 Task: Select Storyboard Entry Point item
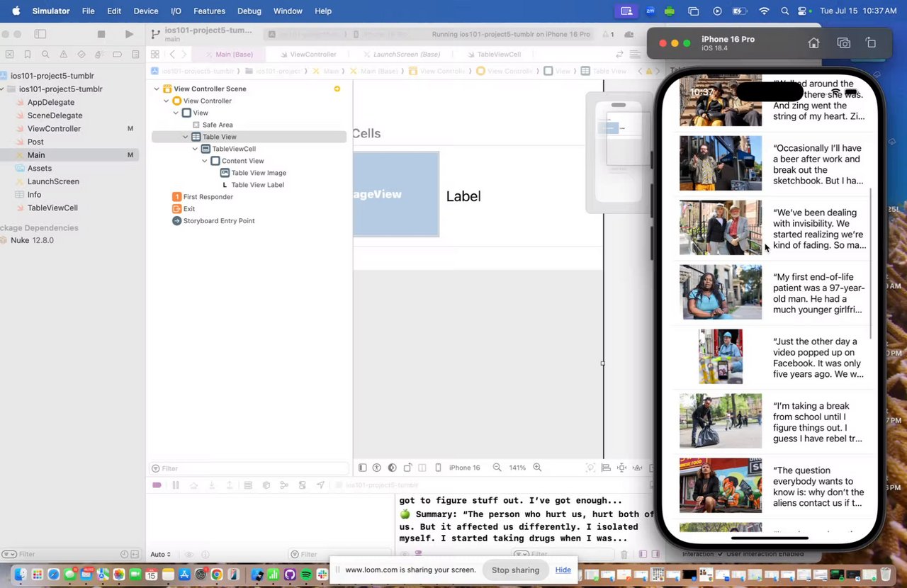point(219,221)
